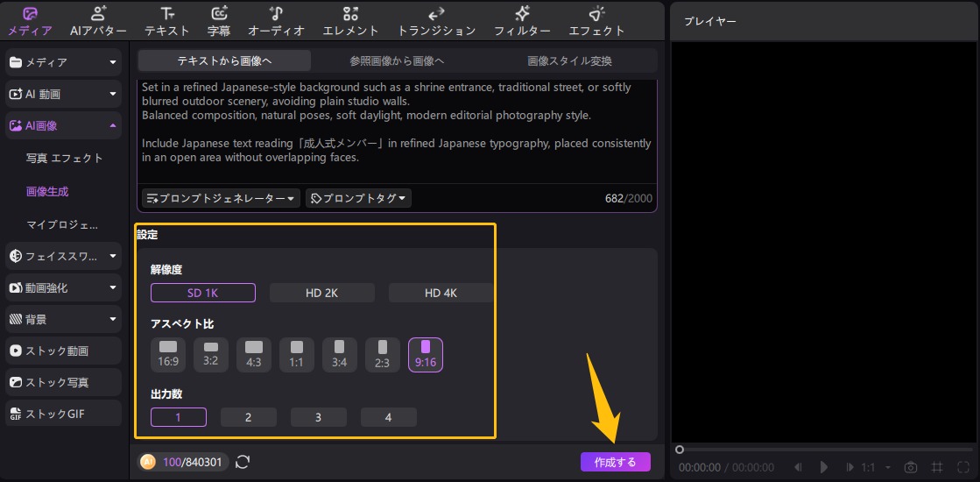The image size is (980, 482).
Task: Open the エフェクト toolbar tab
Action: tap(596, 21)
